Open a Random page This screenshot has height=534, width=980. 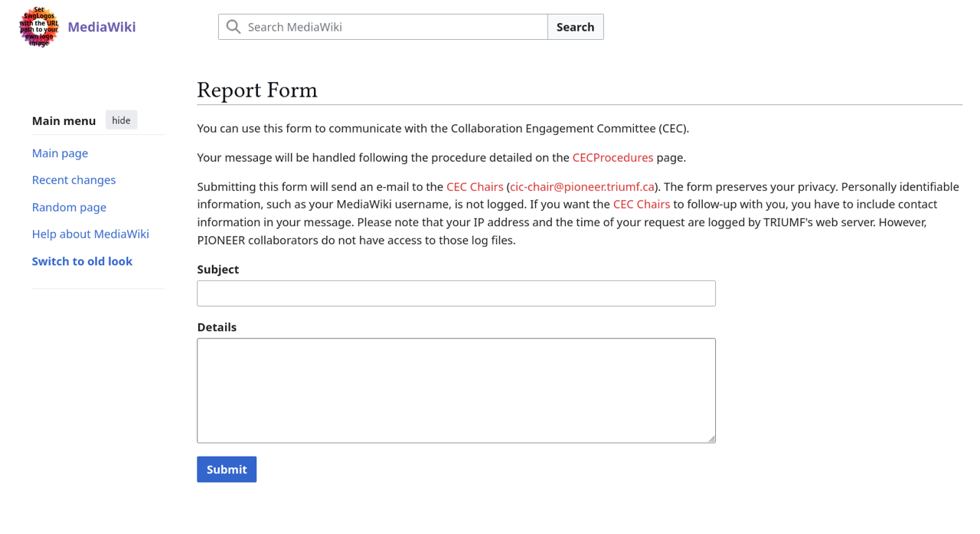pos(69,208)
